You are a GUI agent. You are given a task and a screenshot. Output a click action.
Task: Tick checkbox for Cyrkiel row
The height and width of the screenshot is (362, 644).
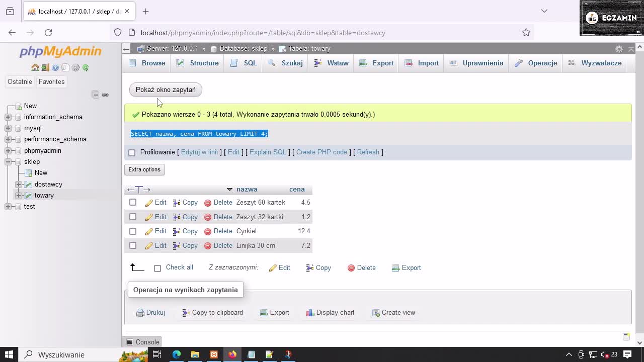(x=133, y=231)
